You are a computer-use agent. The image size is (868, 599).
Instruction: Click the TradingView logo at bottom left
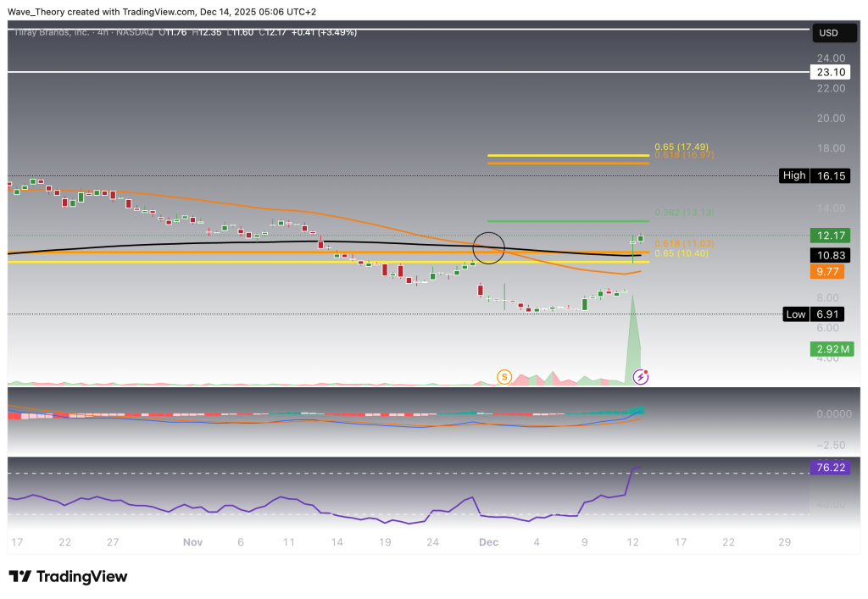[68, 576]
